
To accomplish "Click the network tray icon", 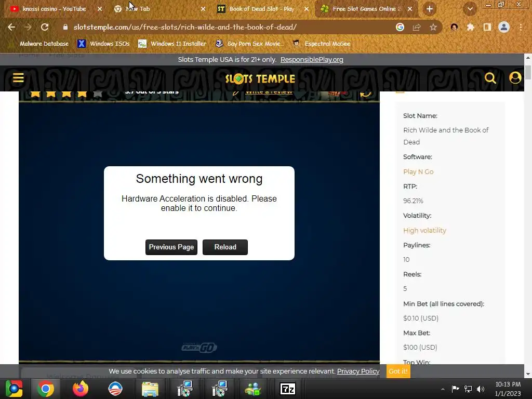I will (468, 389).
